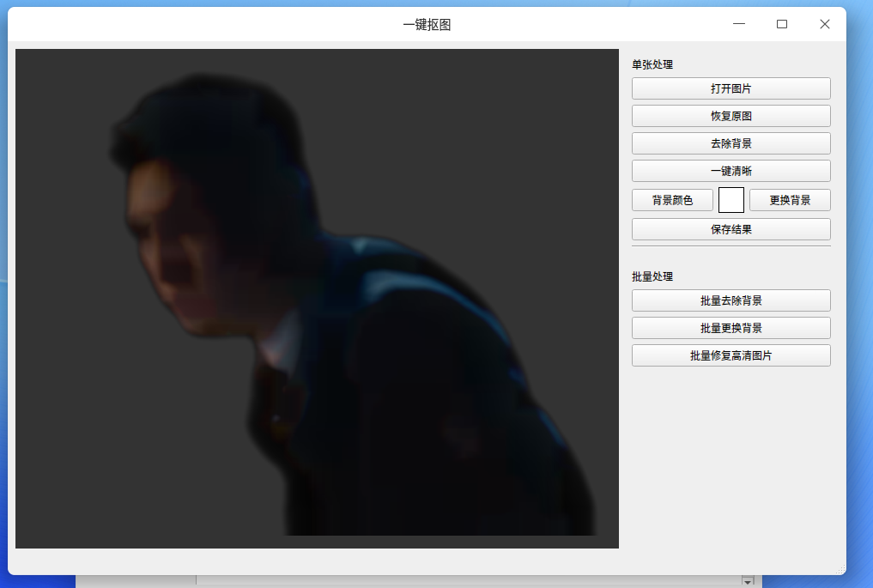Click the dropdown arrow in the background window
The height and width of the screenshot is (588, 873).
748,581
